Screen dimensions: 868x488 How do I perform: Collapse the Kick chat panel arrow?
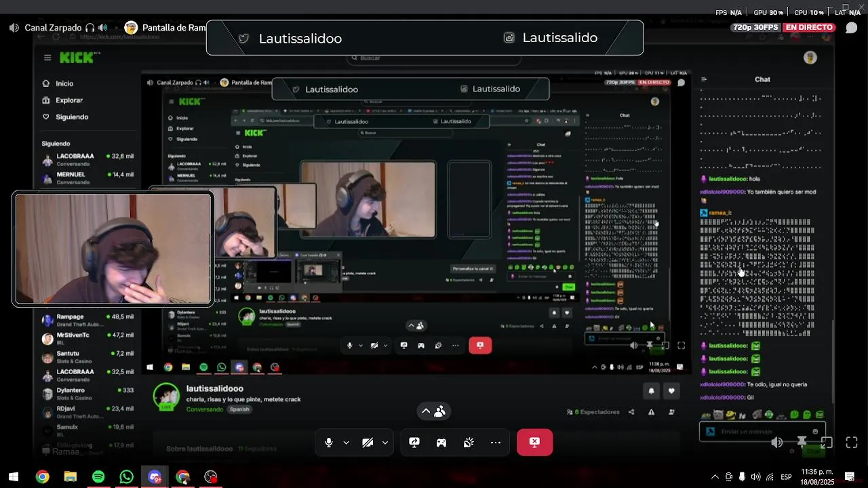click(704, 79)
